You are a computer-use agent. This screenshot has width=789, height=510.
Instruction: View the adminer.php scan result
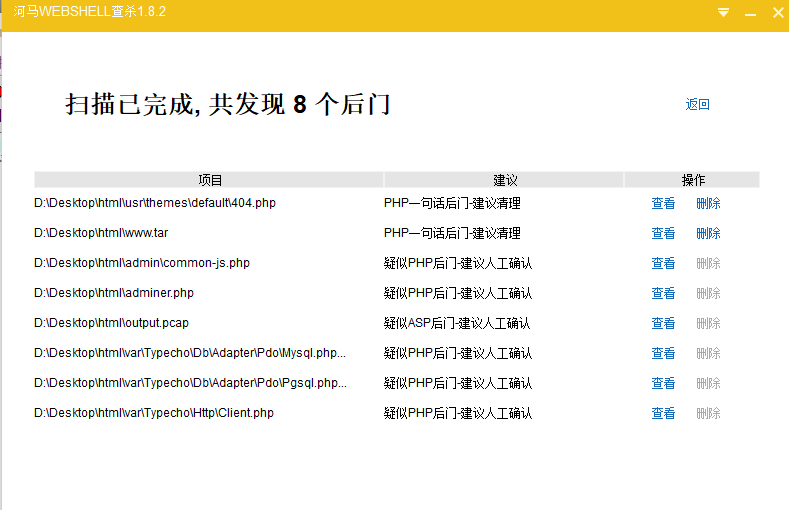pos(663,293)
